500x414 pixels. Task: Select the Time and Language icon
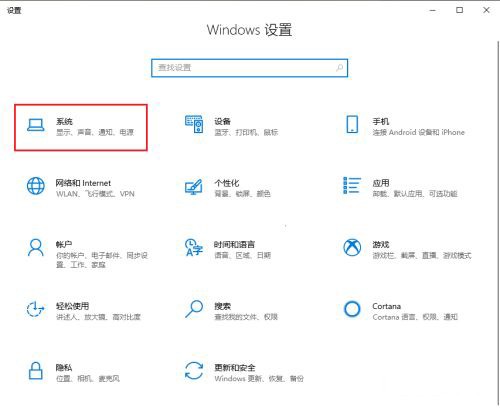point(194,247)
